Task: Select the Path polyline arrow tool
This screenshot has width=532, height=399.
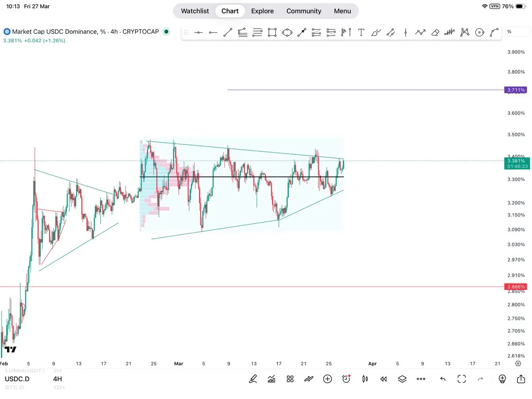Action: 420,32
